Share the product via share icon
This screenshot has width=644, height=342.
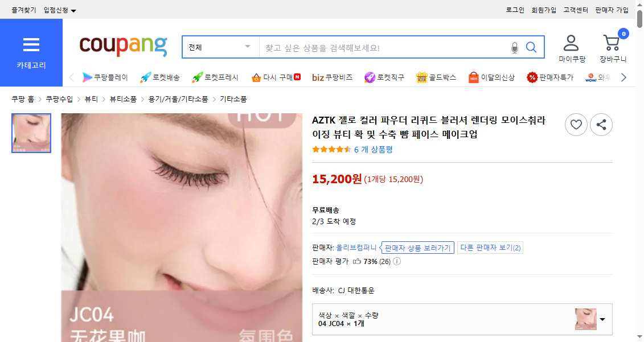click(x=601, y=124)
